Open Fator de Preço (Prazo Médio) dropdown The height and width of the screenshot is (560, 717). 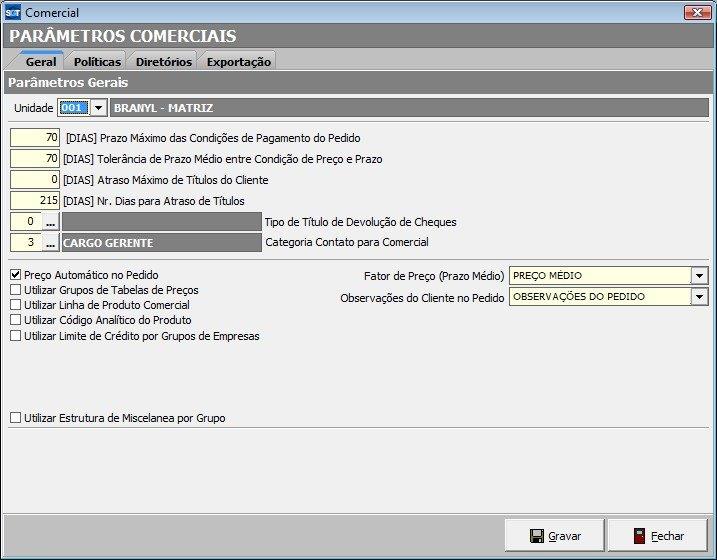[x=698, y=276]
